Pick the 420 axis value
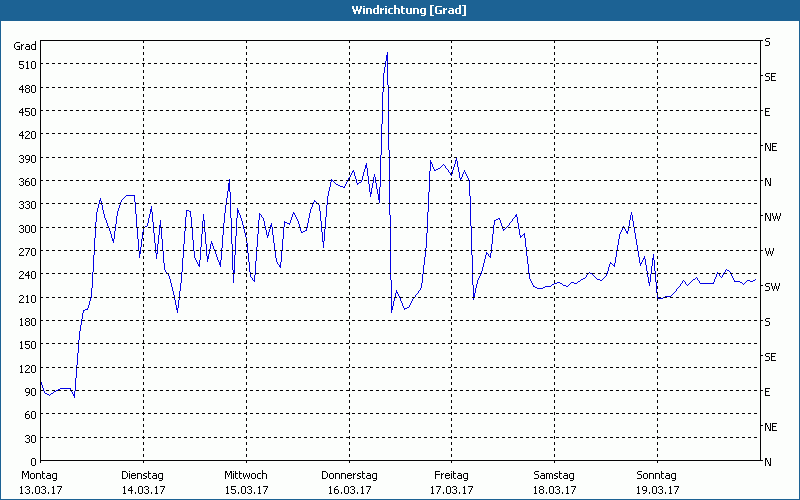 coord(28,135)
